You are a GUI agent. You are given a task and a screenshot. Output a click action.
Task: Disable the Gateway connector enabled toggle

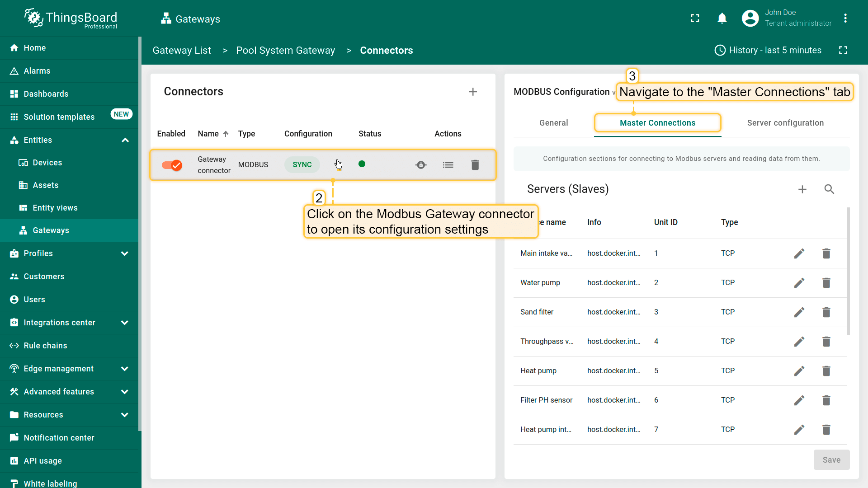[x=172, y=165]
